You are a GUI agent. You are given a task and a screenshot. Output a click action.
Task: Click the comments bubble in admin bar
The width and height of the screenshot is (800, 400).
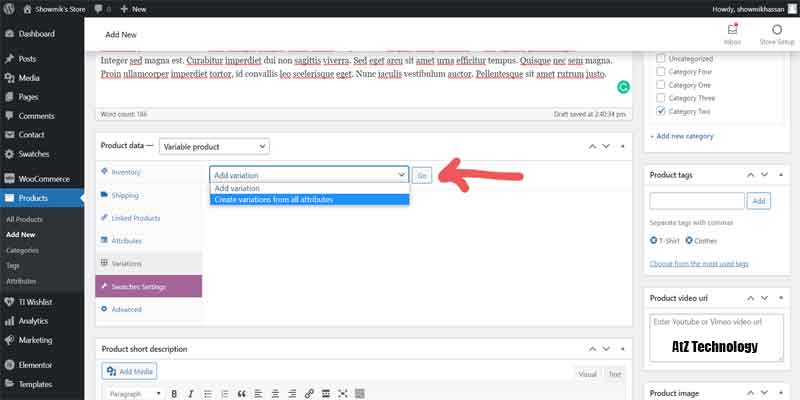(100, 8)
